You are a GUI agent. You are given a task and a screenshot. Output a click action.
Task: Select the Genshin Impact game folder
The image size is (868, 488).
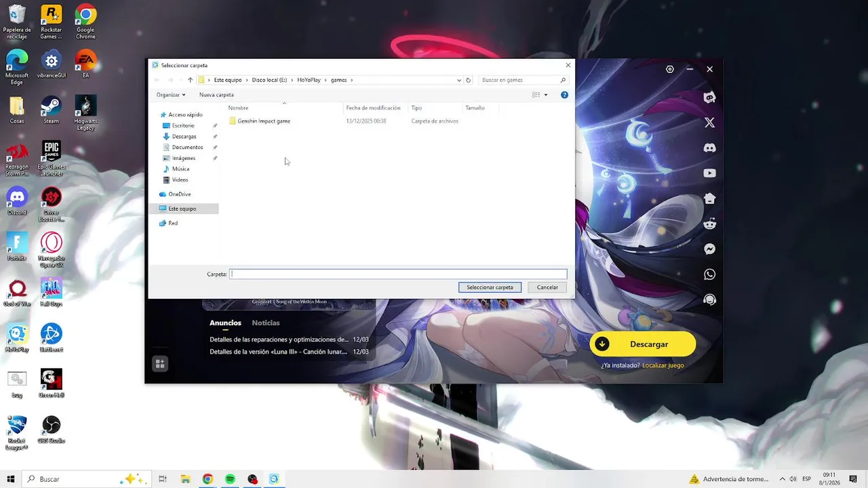coord(260,121)
